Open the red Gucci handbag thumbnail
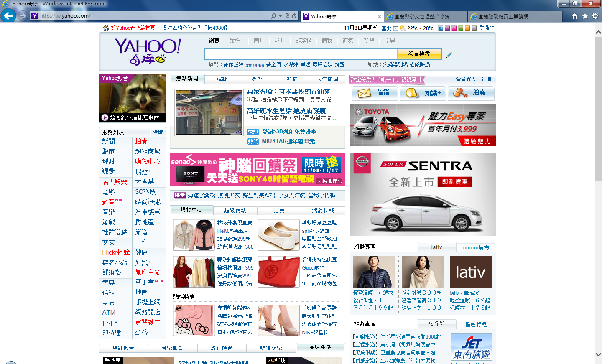 [279, 272]
